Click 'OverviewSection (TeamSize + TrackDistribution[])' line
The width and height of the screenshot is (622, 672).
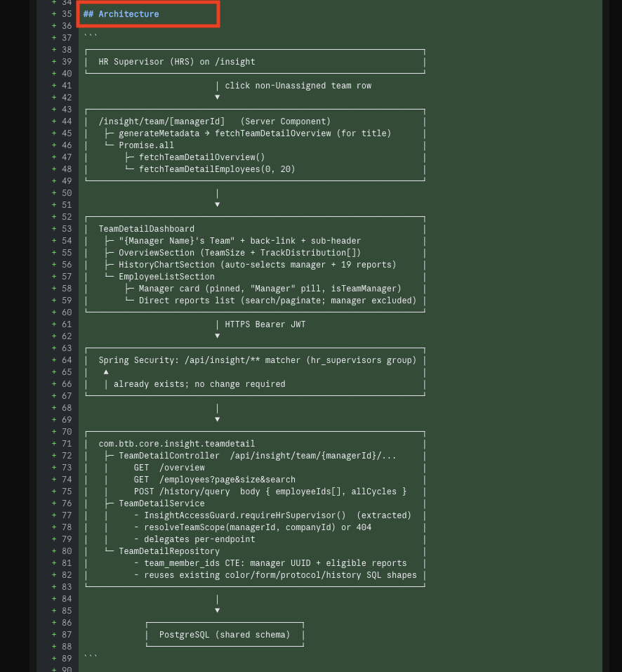point(239,253)
